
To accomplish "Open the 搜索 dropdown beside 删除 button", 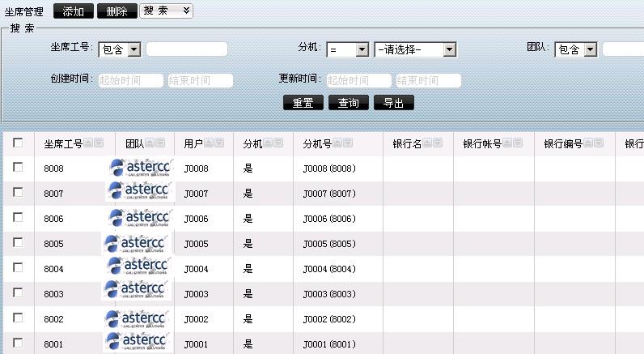I will pos(167,11).
